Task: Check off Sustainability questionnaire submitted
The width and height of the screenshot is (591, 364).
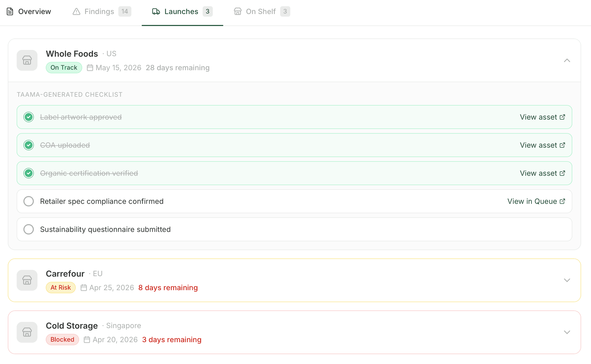Action: [29, 229]
